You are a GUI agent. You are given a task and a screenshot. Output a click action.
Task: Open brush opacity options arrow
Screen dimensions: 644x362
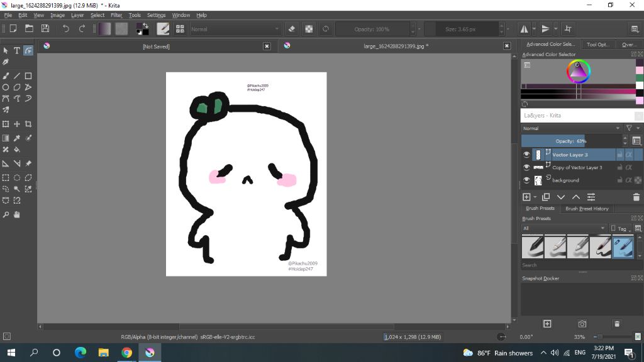[x=419, y=29]
